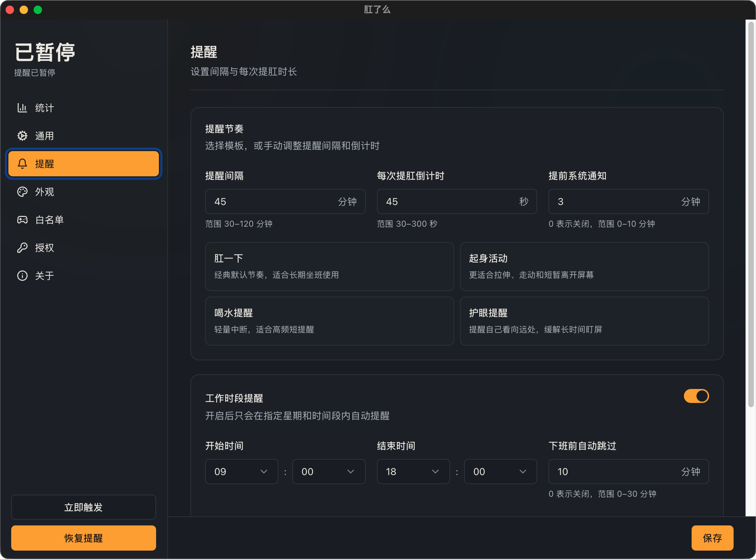Click the 范围 30–120 分钟 hint text

(239, 224)
